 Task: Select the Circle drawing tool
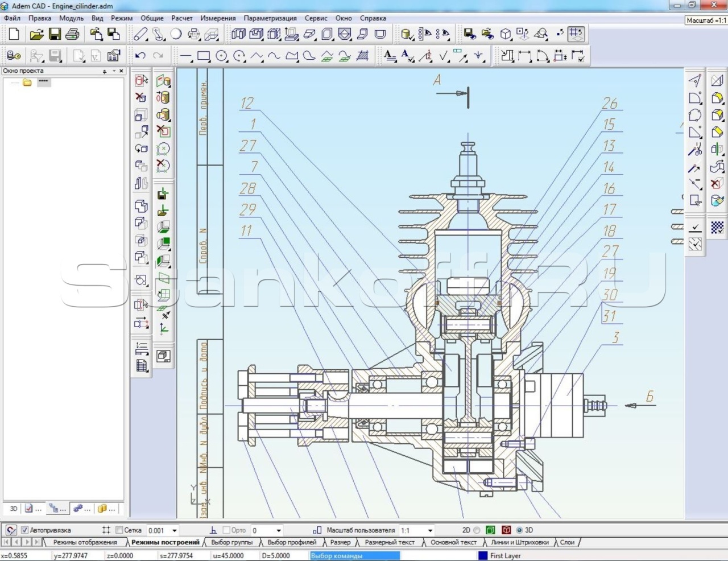pos(221,56)
